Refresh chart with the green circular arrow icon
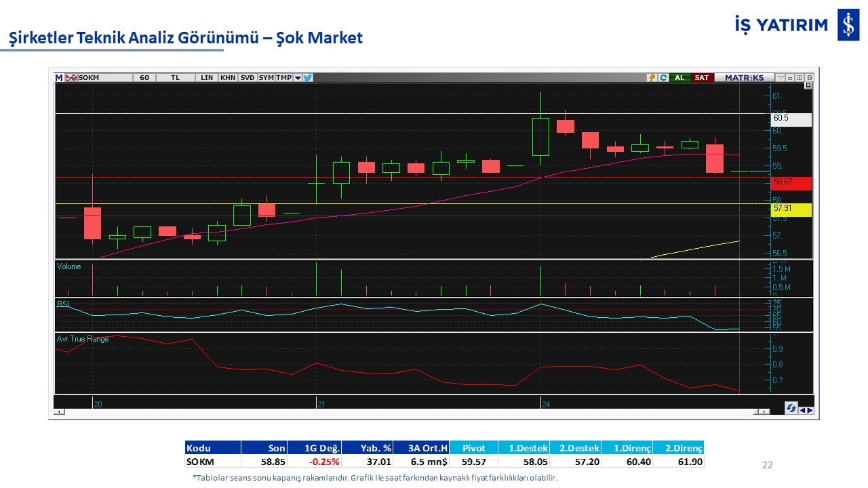 (663, 78)
